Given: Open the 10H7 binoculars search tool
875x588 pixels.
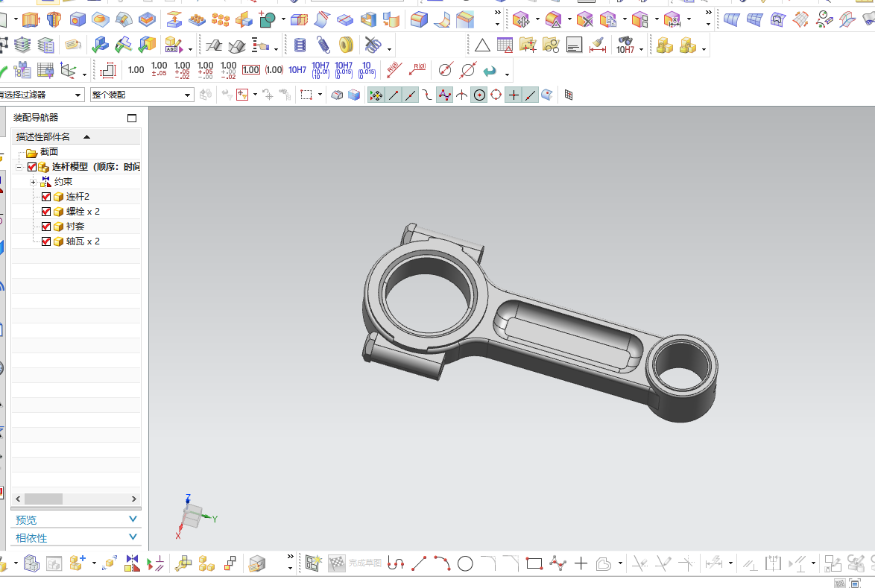Looking at the screenshot, I should coord(625,45).
